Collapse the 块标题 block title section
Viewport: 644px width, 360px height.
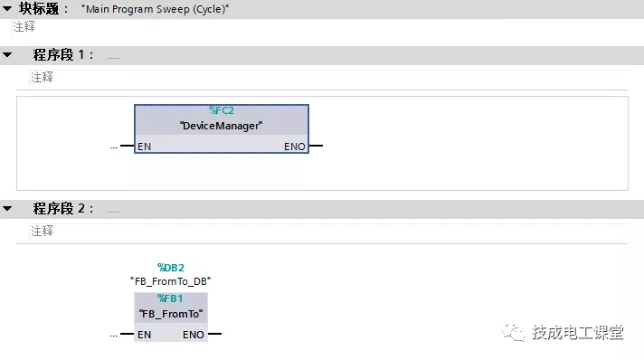pyautogui.click(x=7, y=8)
